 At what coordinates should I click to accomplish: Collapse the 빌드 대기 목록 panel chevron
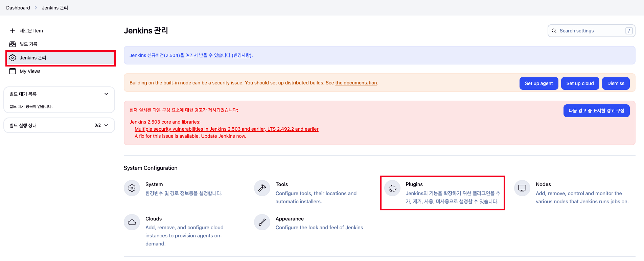point(106,94)
